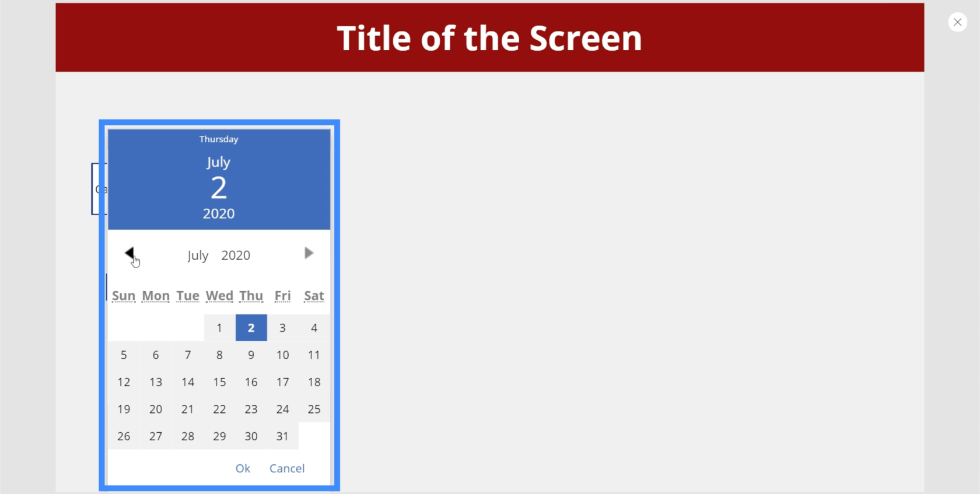Choose the 15th of July
The image size is (980, 494).
[x=219, y=382]
